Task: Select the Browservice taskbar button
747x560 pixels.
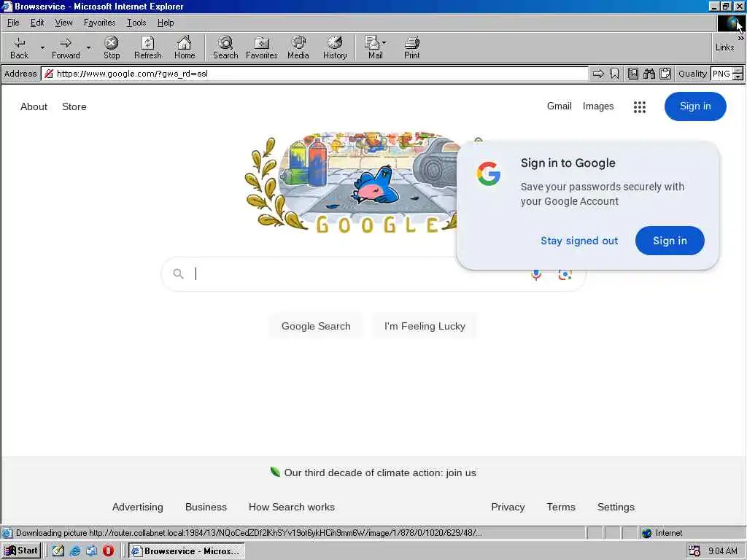Action: [x=187, y=551]
